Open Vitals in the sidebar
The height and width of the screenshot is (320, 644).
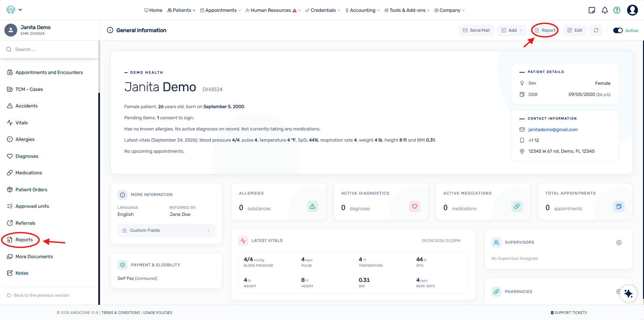(x=21, y=123)
